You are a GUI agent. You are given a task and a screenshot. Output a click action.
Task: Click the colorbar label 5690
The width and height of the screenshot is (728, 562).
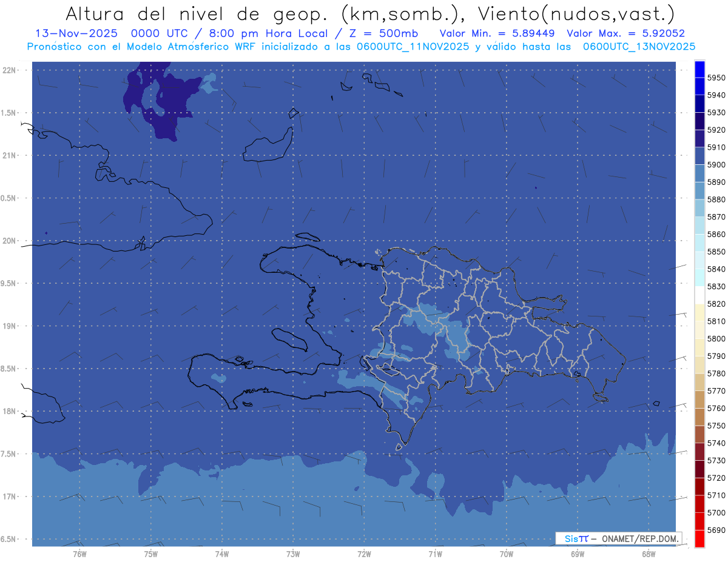coord(716,530)
